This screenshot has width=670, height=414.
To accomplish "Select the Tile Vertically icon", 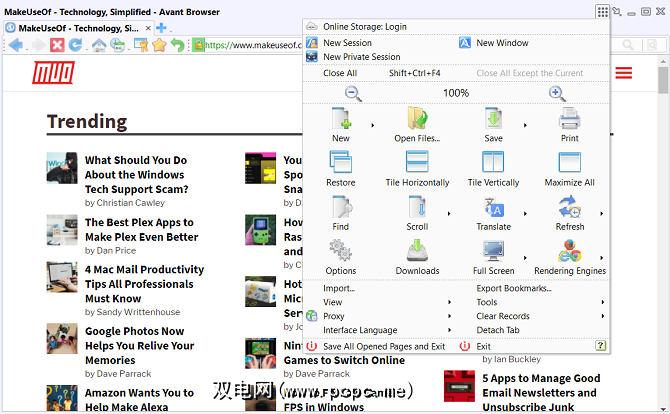I will click(x=493, y=162).
